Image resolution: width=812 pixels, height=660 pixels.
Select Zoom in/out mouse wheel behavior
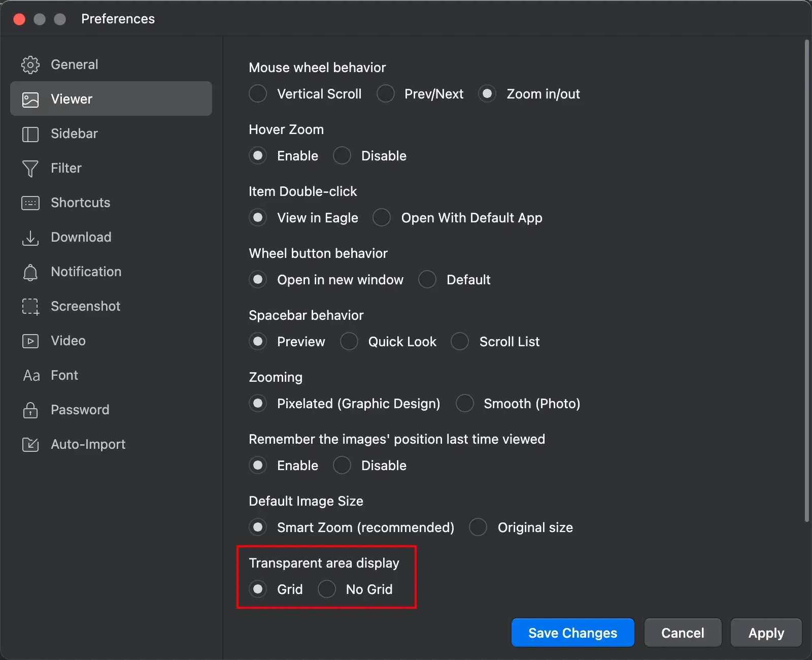(x=487, y=94)
